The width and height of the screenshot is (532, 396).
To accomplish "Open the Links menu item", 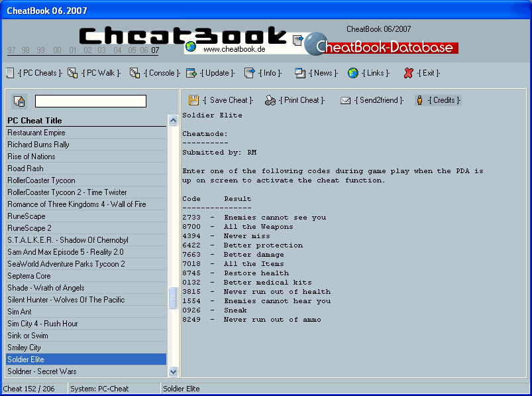I will [376, 73].
